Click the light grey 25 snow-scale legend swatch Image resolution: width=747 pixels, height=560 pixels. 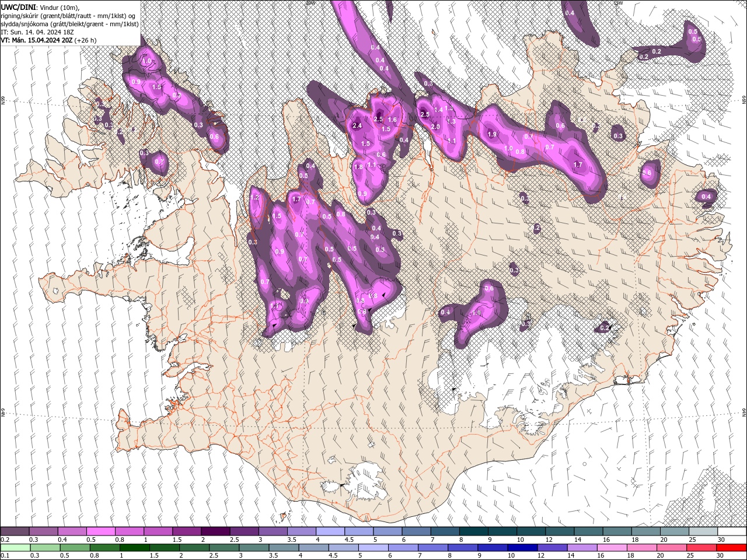pos(703,531)
